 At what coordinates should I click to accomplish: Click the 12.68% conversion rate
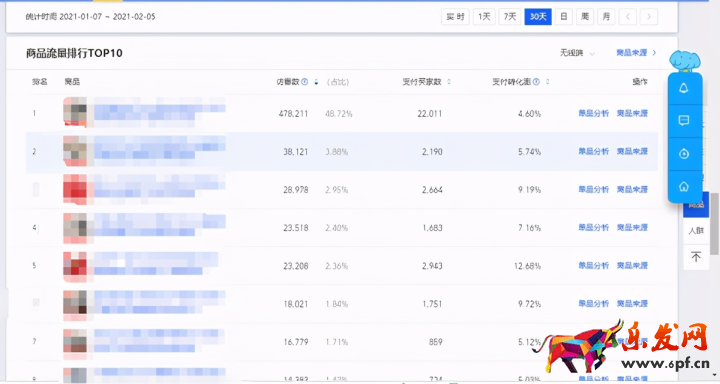528,266
